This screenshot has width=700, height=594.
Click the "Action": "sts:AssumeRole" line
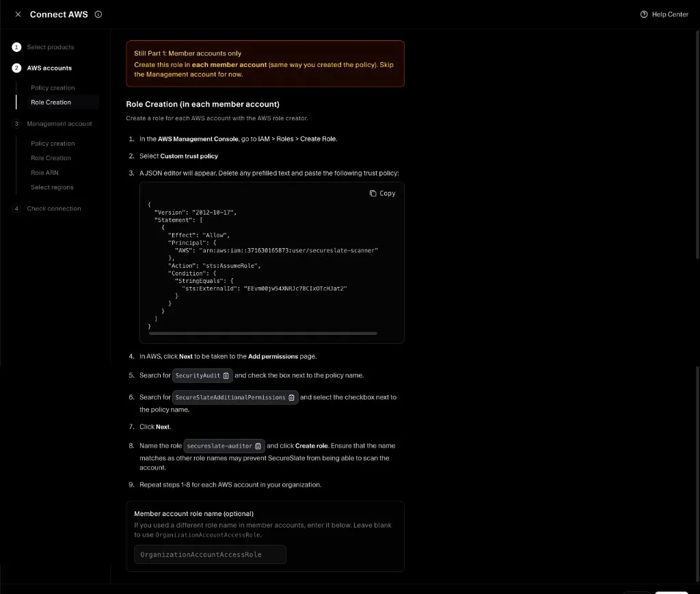coord(214,266)
